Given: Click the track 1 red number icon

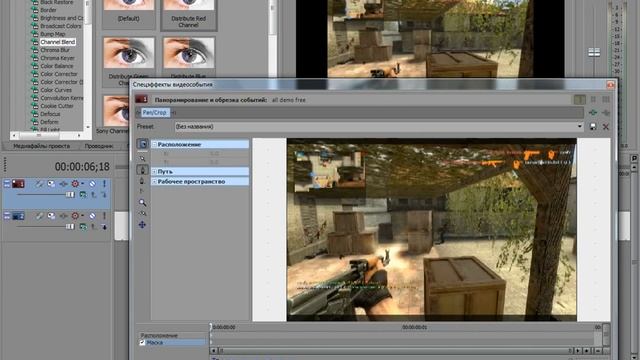Looking at the screenshot, I should 18,184.
